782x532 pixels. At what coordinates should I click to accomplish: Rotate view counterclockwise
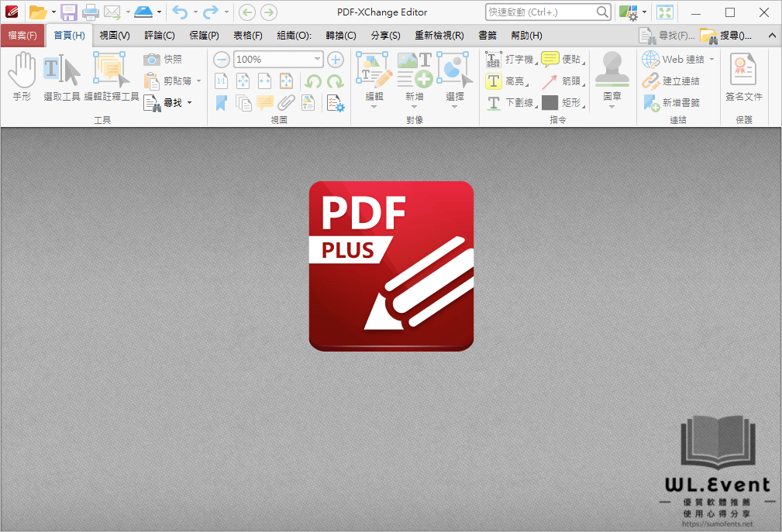point(313,81)
